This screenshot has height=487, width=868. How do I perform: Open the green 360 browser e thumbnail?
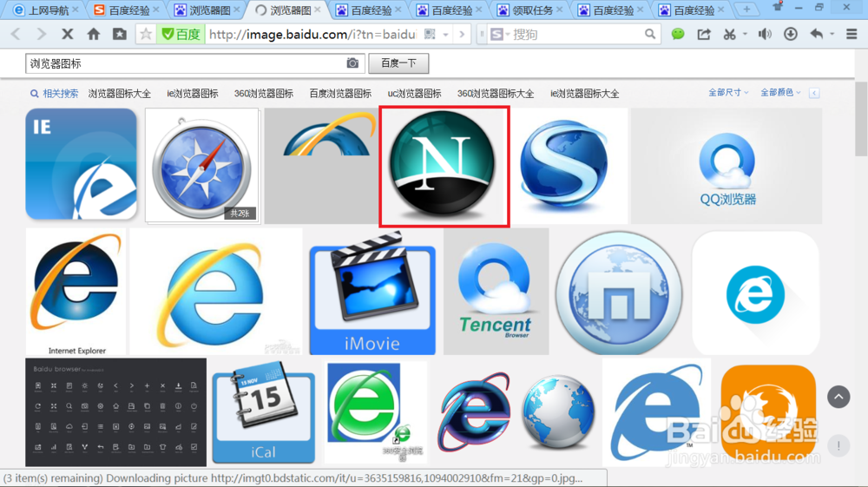(x=376, y=412)
